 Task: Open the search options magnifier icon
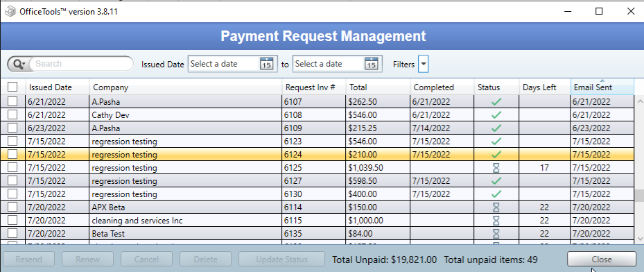(19, 64)
